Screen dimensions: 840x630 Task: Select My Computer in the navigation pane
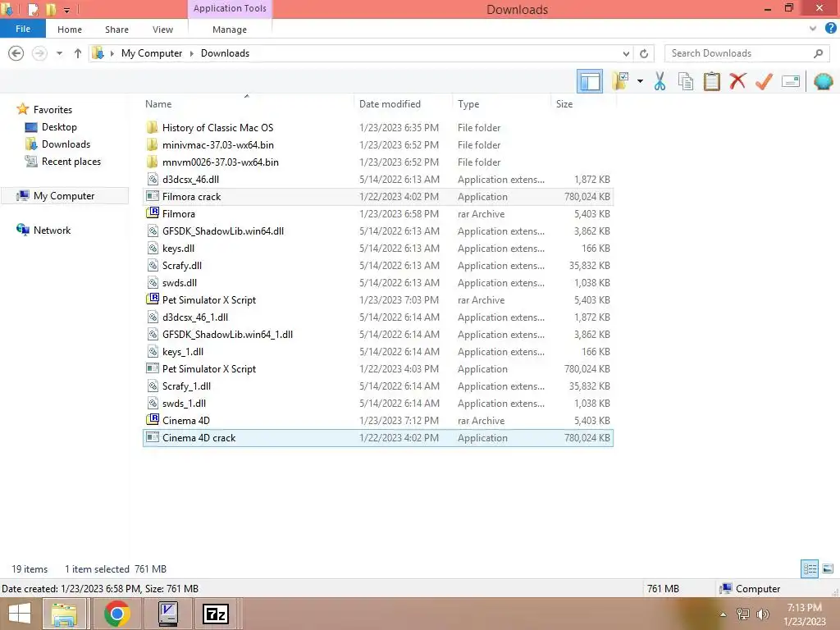point(64,196)
